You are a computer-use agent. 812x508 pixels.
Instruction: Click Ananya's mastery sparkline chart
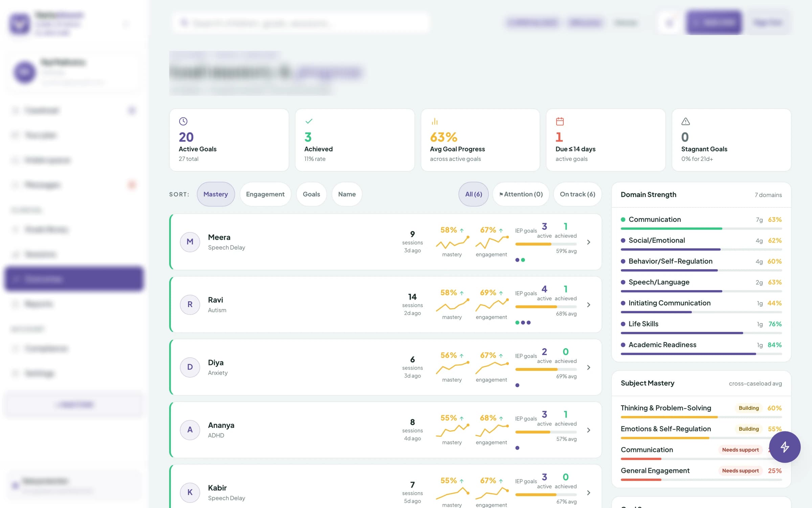[452, 430]
